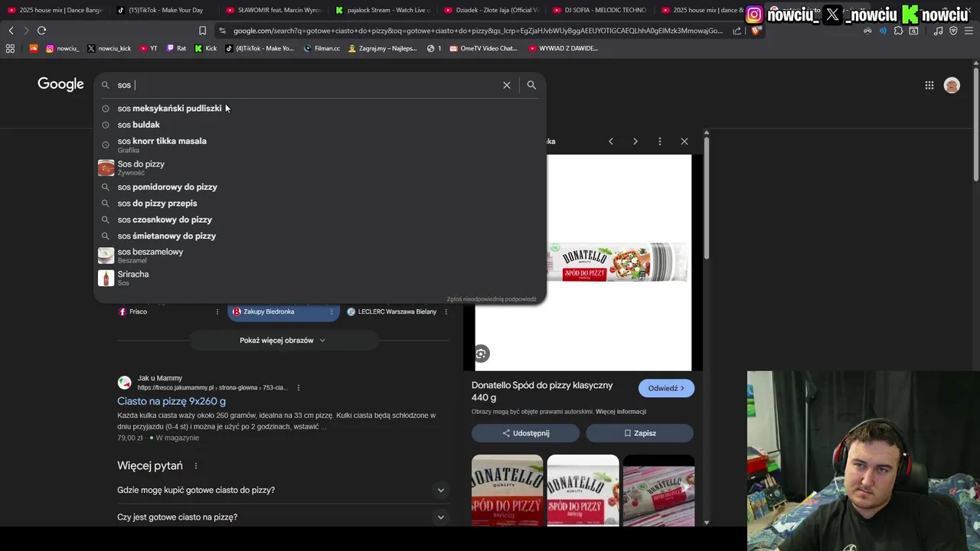Open the Brave VPN shield icon
The height and width of the screenshot is (551, 980).
(953, 31)
